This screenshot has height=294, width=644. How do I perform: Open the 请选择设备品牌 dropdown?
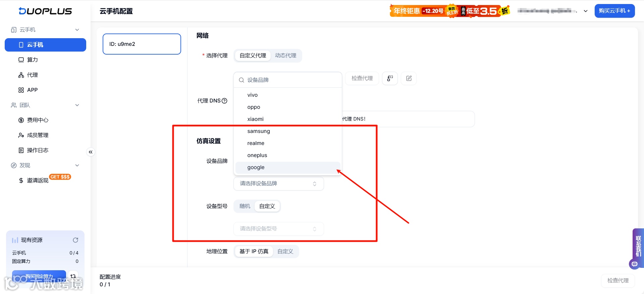tap(279, 183)
